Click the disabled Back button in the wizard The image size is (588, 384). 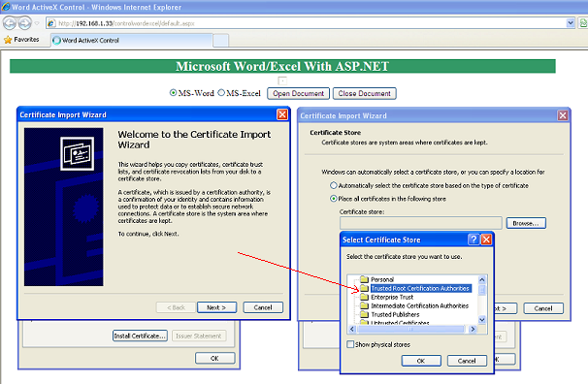pyautogui.click(x=176, y=307)
